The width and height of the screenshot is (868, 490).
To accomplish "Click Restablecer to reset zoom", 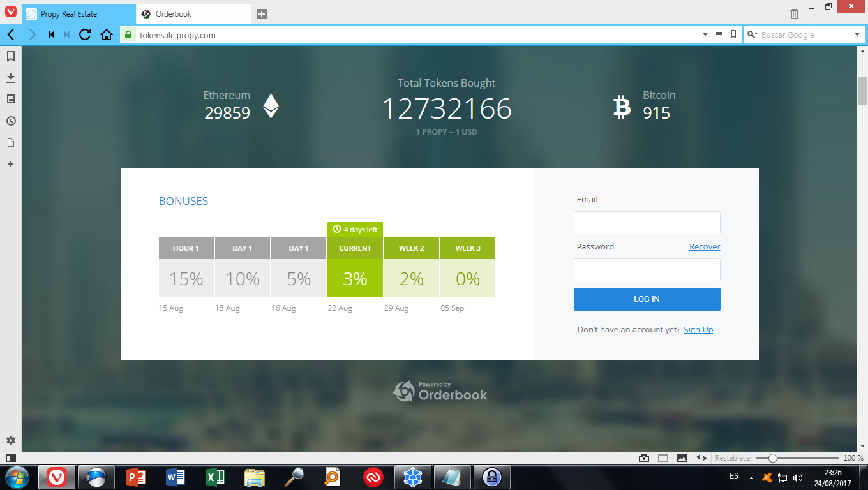I will (733, 458).
